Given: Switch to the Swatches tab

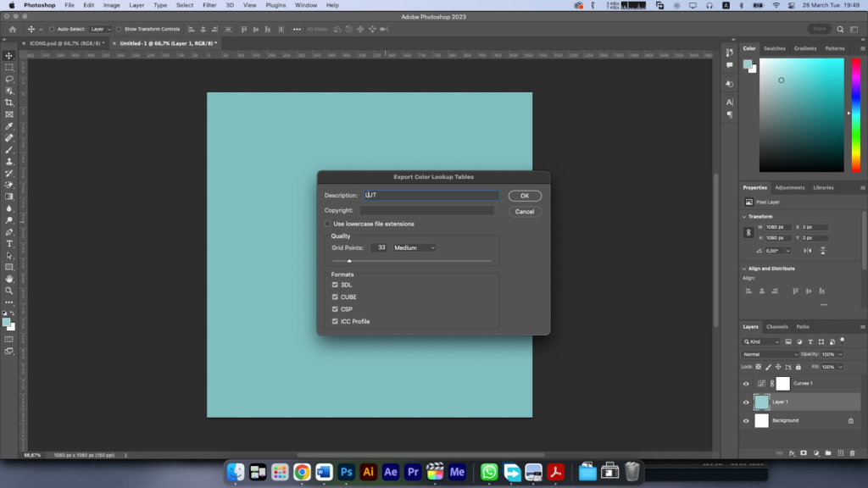Looking at the screenshot, I should point(774,48).
